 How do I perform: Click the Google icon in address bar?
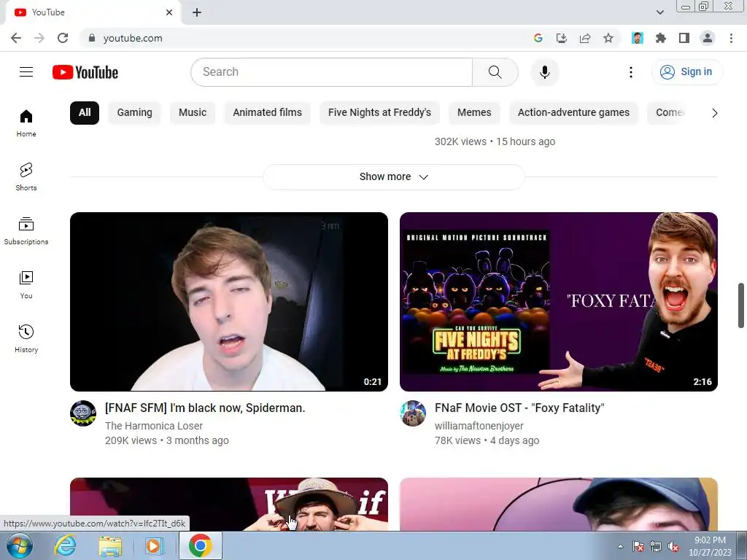click(538, 38)
